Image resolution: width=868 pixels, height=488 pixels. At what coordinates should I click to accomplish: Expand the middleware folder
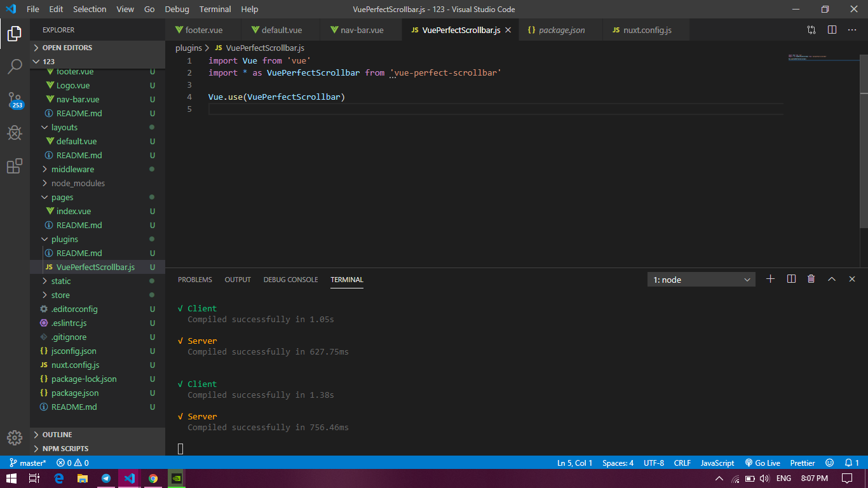point(97,169)
